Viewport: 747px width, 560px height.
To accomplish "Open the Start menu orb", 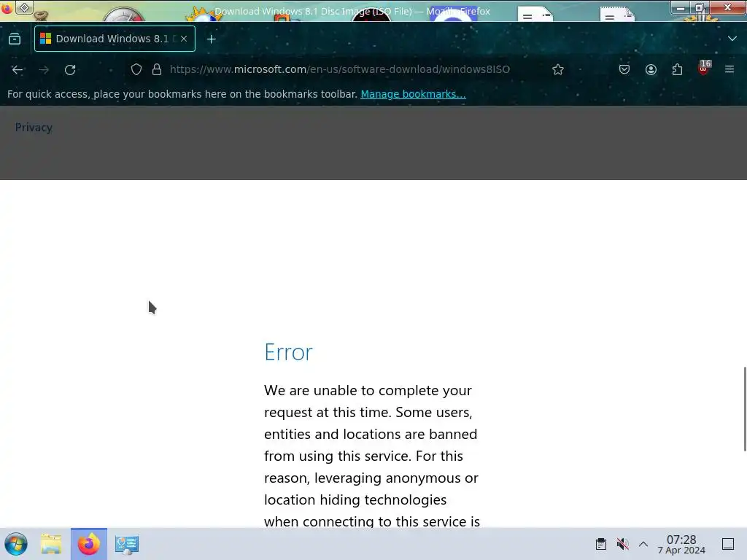I will pos(16,544).
